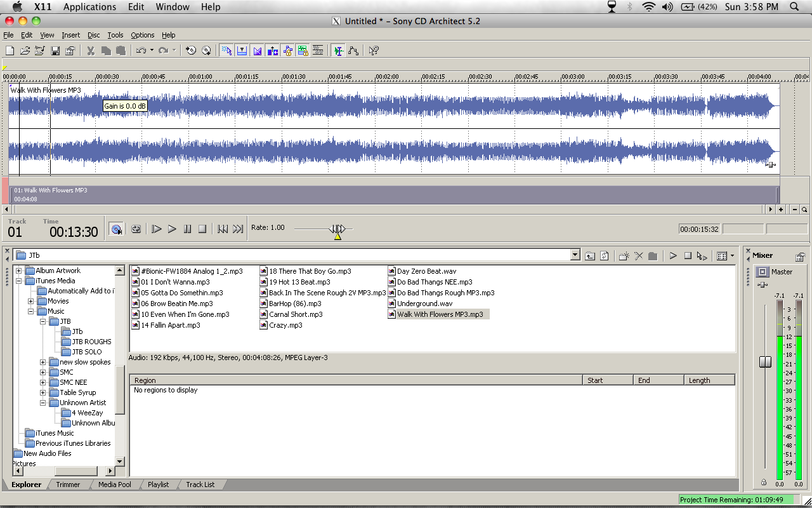Pause playback in transport bar
Viewport: 812px width, 508px height.
(x=187, y=229)
